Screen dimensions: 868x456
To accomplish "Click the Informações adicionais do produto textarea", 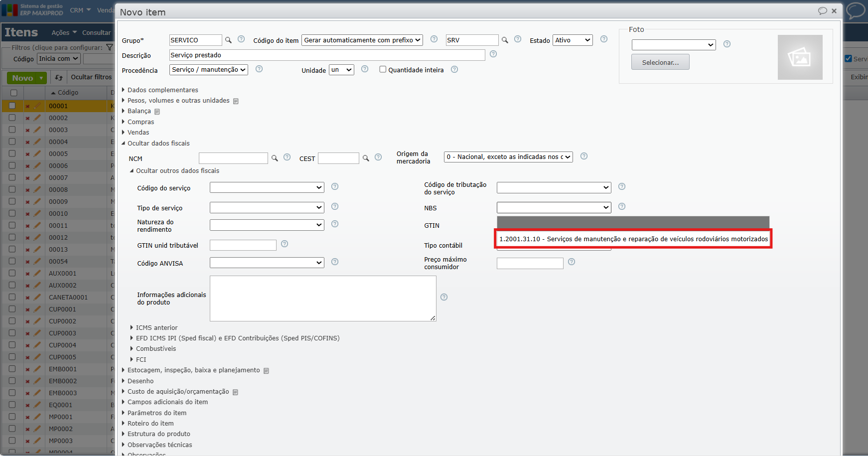I will pyautogui.click(x=323, y=299).
